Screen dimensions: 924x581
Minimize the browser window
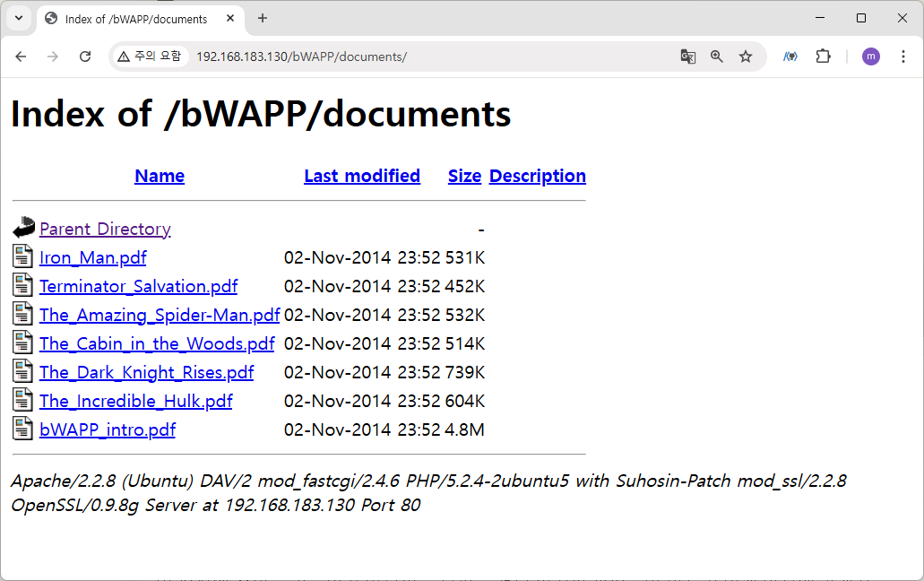tap(820, 18)
